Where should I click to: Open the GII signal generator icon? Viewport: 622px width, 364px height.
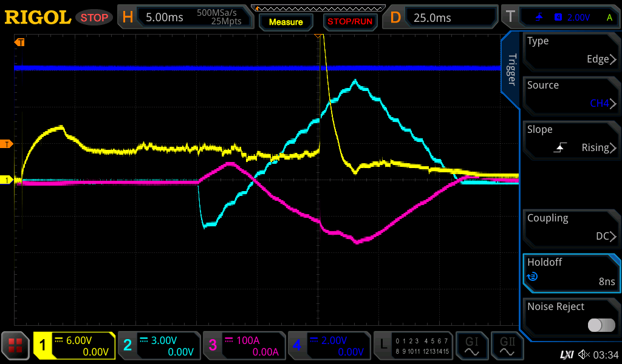tap(507, 346)
